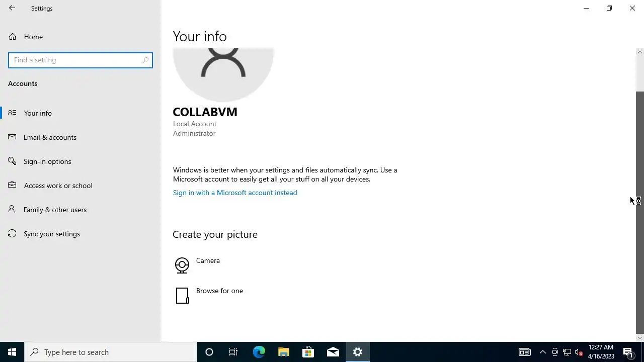Click the Local Account label
The width and height of the screenshot is (644, 362).
coord(195,124)
